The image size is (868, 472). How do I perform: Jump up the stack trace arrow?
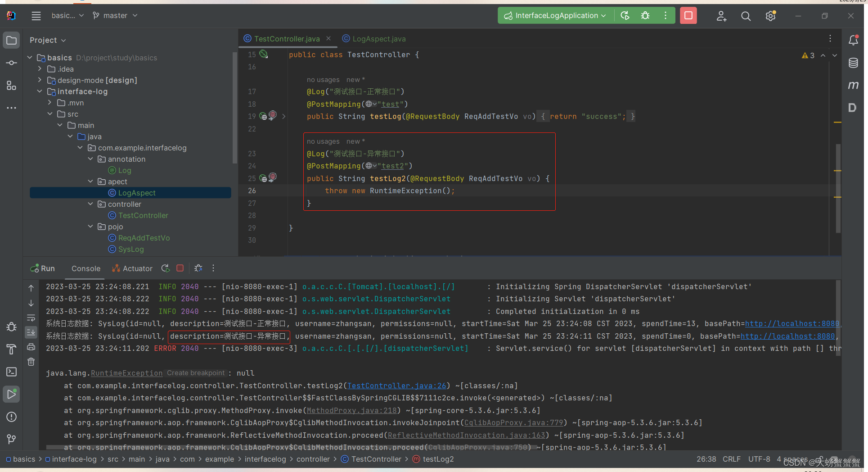(31, 288)
